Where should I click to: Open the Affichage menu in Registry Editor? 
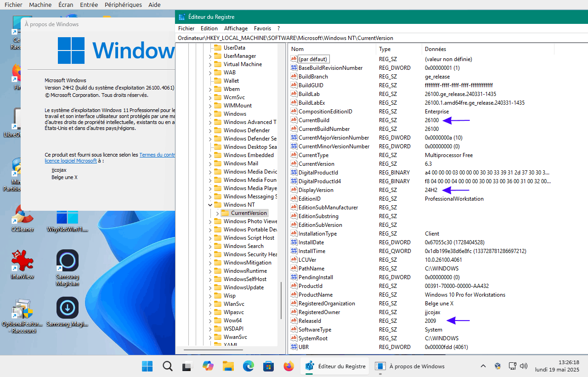pyautogui.click(x=236, y=28)
